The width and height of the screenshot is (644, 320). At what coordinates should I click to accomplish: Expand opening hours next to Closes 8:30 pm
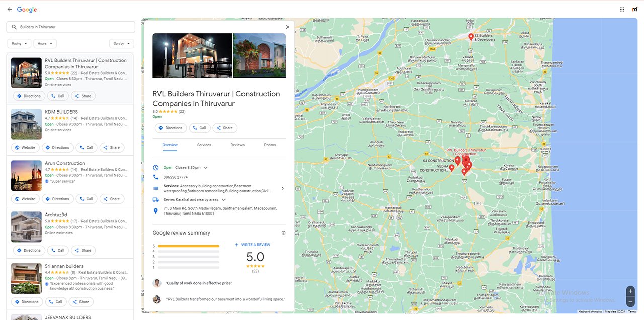pyautogui.click(x=206, y=167)
